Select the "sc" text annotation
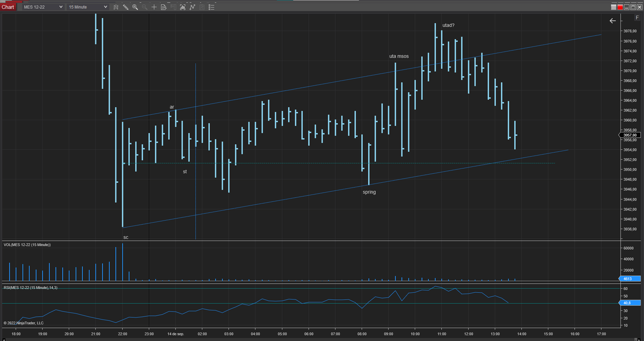 126,236
